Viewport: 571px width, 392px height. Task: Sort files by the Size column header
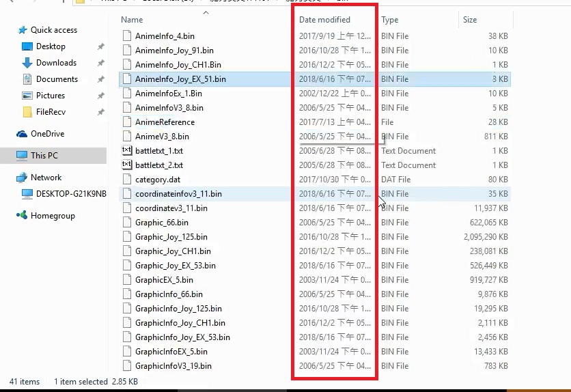coord(470,20)
